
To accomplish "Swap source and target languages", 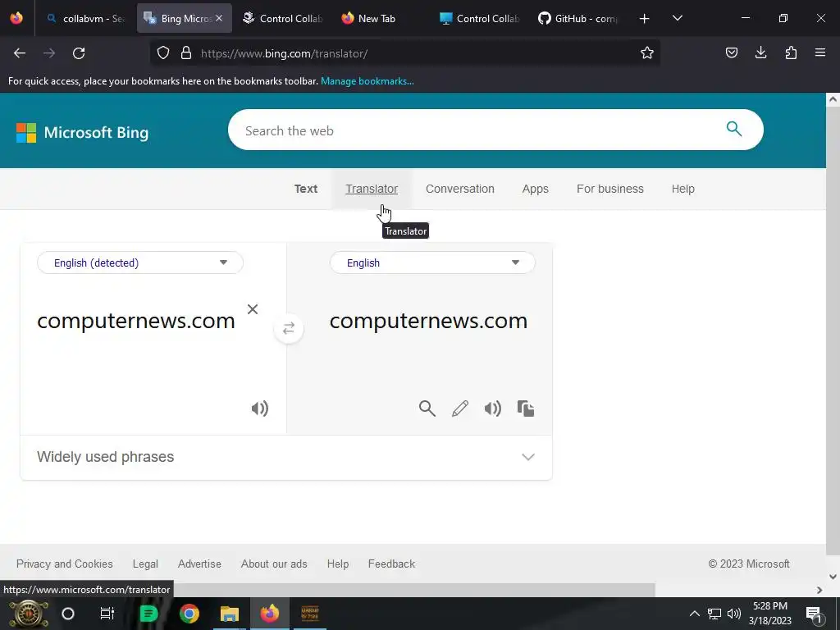I will click(288, 328).
